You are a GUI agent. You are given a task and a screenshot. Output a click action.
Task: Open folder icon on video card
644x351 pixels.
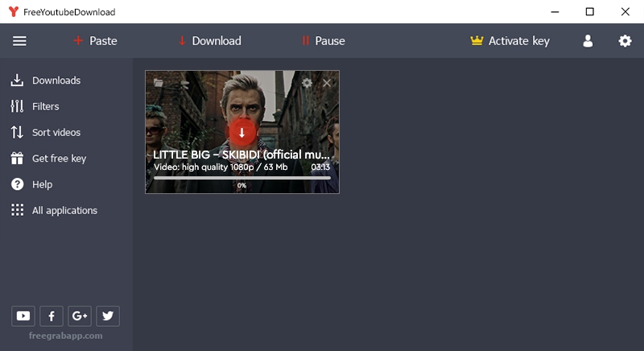(x=159, y=82)
